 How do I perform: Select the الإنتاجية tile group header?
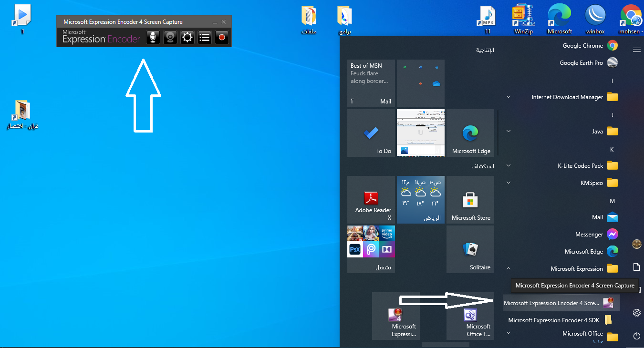coord(485,50)
